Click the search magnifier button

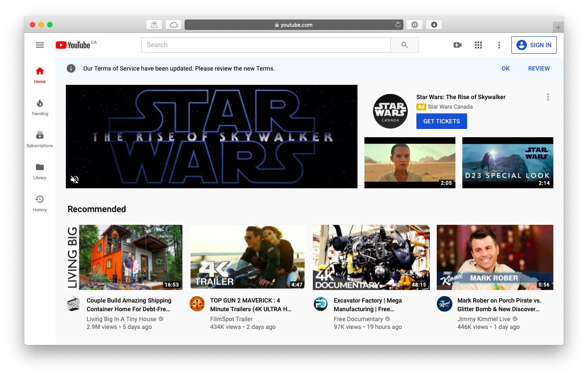tap(404, 45)
